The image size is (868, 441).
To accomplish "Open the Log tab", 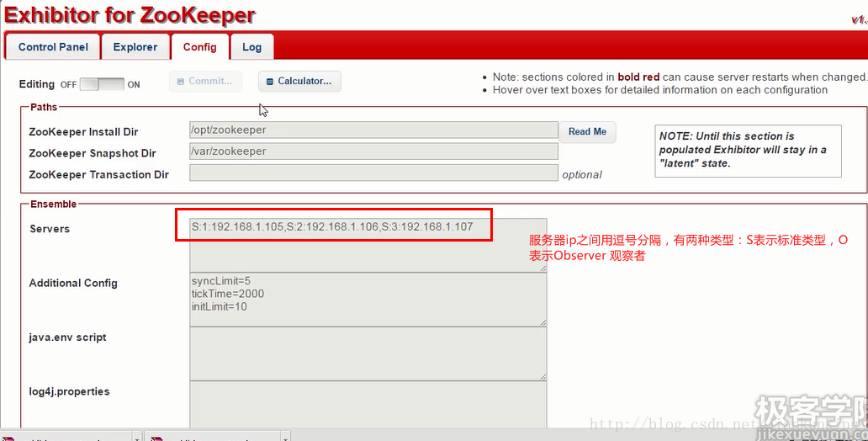I will coord(251,47).
